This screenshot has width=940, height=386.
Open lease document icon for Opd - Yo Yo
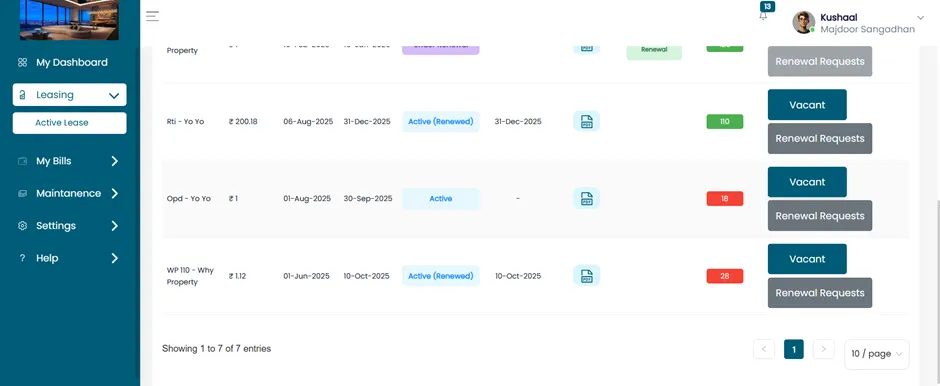(x=586, y=198)
